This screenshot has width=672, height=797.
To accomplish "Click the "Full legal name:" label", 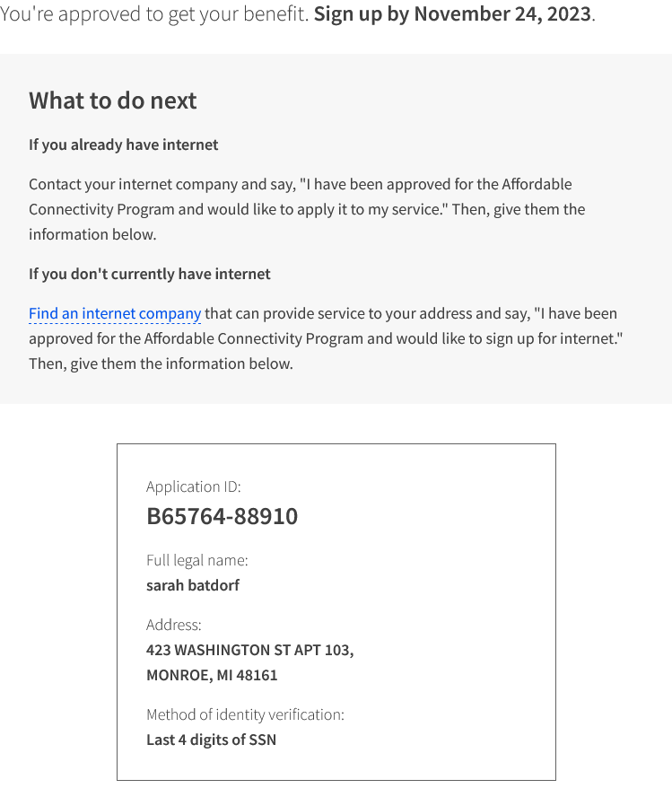I will 197,560.
